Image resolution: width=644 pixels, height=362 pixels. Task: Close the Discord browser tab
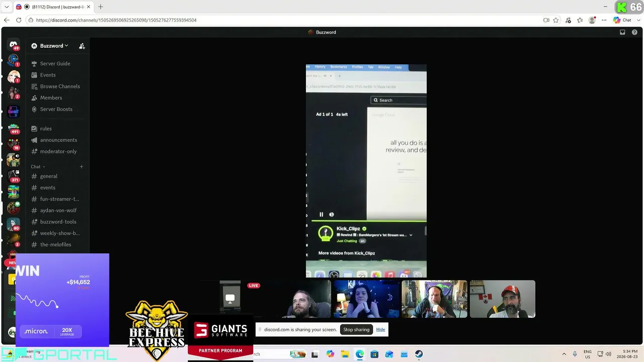point(89,7)
